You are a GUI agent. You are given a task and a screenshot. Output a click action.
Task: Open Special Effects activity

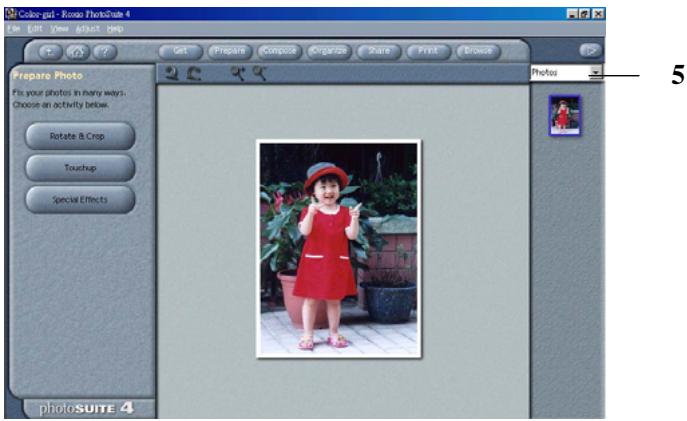point(80,200)
